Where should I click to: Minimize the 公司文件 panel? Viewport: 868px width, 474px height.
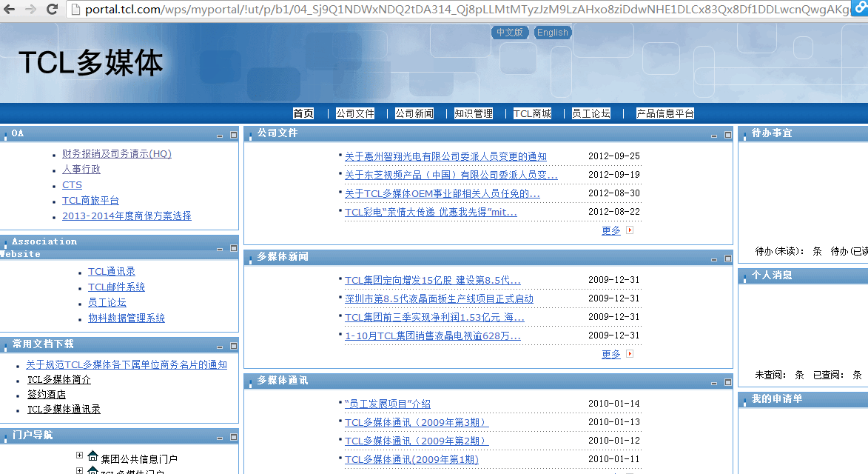click(714, 136)
